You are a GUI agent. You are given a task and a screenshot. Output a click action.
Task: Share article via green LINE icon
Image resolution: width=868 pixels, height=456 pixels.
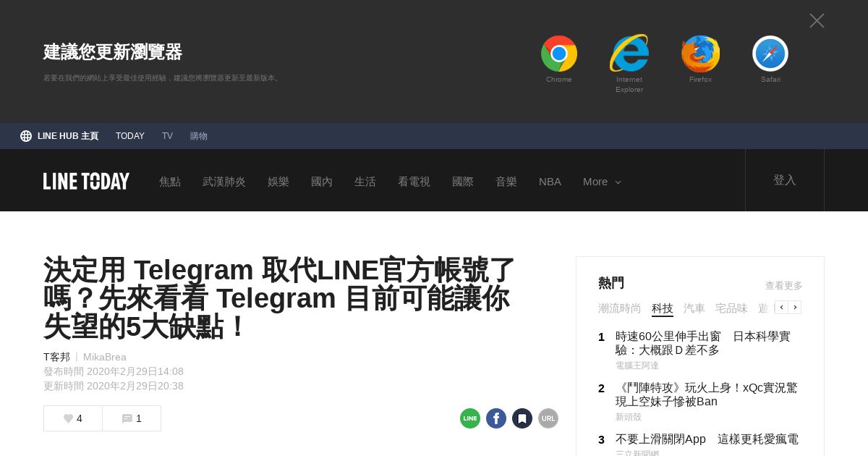[470, 418]
